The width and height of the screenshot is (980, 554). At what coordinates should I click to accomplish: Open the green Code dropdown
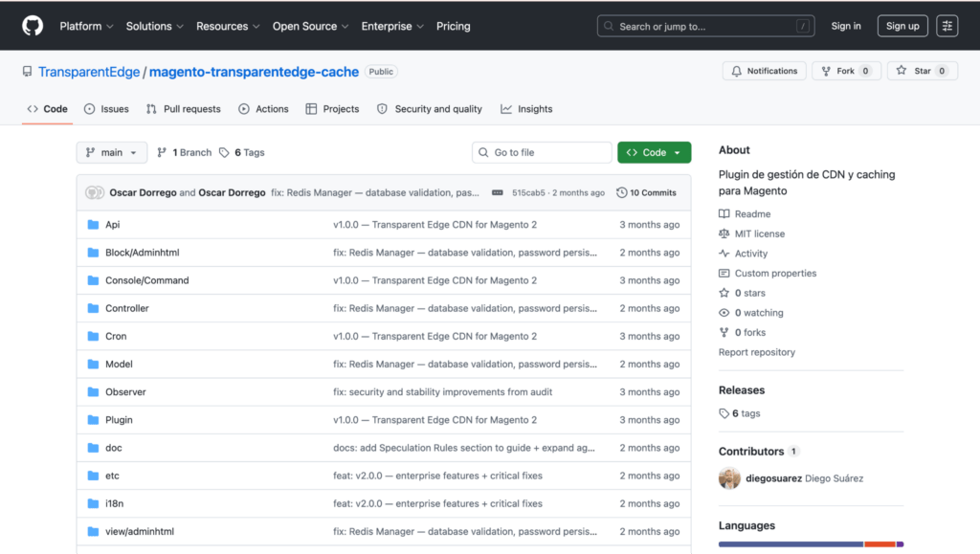pos(654,152)
